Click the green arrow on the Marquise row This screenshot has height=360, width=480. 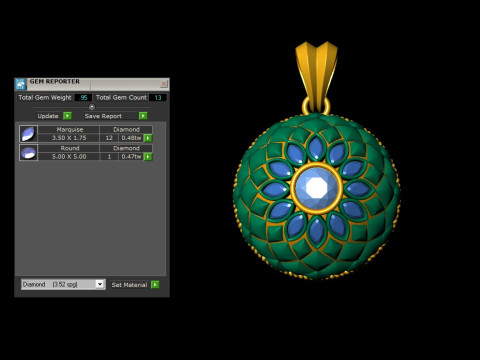148,138
